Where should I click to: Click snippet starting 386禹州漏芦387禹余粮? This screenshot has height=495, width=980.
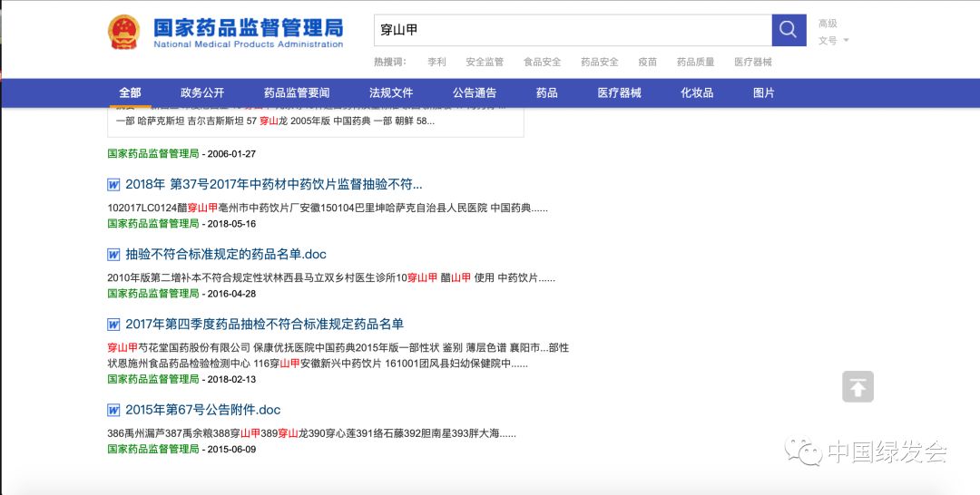(312, 433)
